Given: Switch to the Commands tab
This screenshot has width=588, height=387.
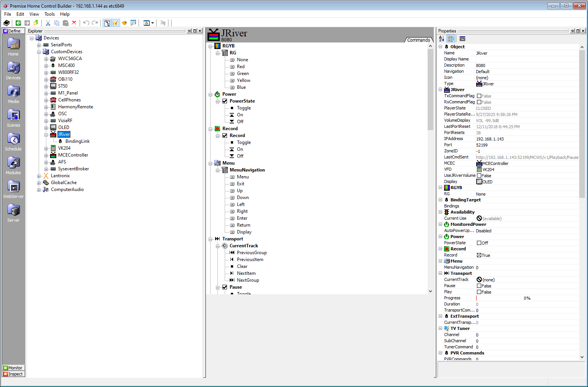Looking at the screenshot, I should pyautogui.click(x=418, y=40).
